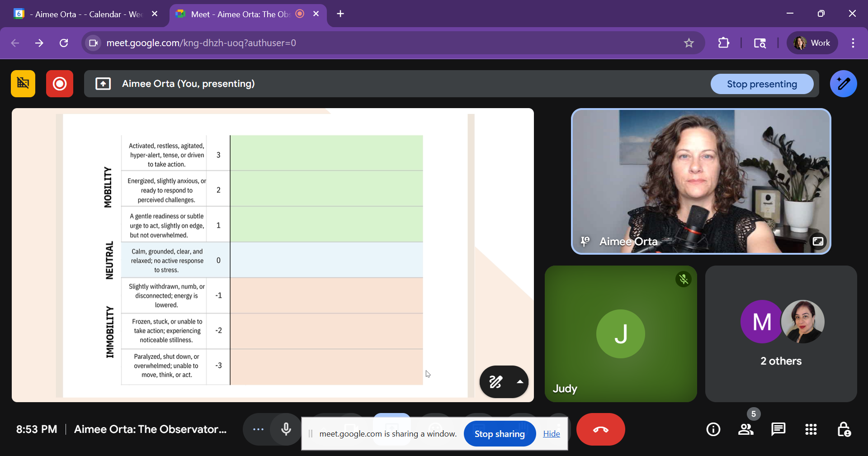Click the drag handle of sharing bar
The image size is (868, 456).
click(x=311, y=434)
